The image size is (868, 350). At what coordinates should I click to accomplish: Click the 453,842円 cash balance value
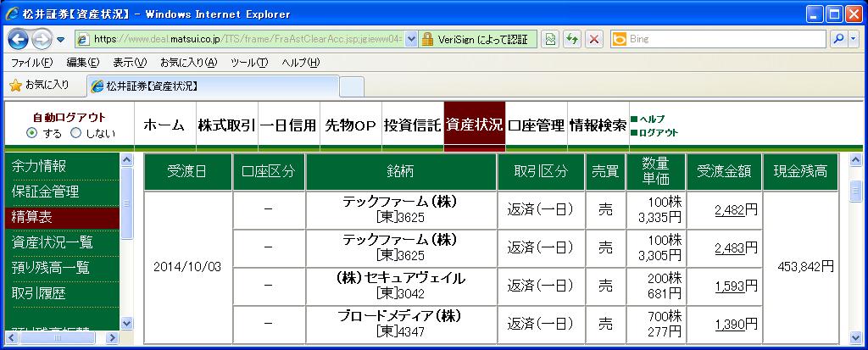click(x=806, y=267)
